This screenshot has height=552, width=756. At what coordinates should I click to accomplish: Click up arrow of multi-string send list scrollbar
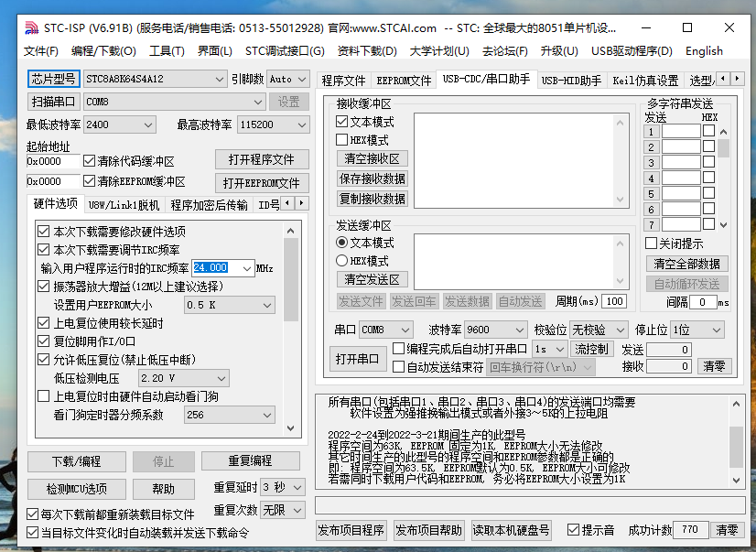click(x=723, y=132)
